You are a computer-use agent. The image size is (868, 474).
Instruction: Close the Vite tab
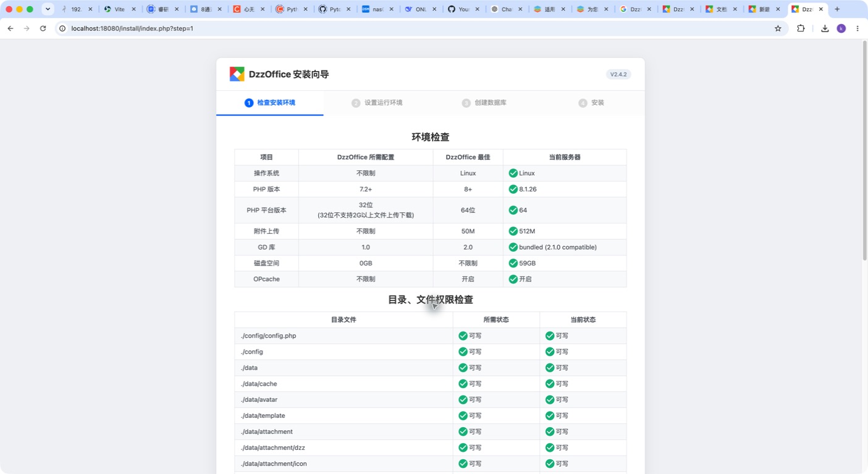coord(133,9)
